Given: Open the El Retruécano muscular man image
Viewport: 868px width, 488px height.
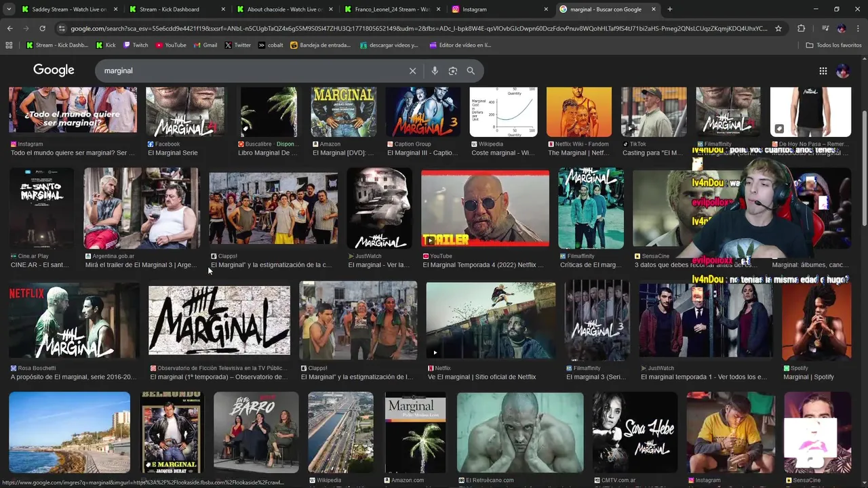Looking at the screenshot, I should tap(520, 432).
